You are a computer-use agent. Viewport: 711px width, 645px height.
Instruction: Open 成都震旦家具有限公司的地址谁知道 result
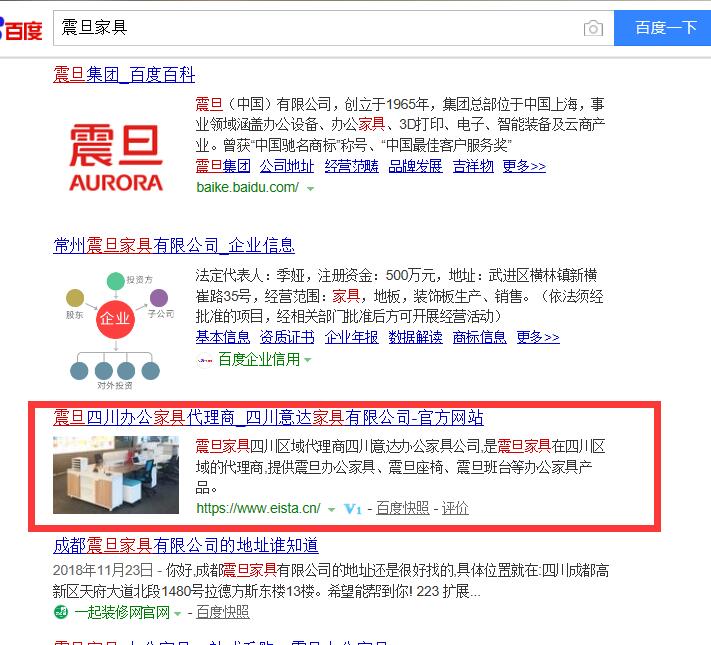(x=185, y=546)
